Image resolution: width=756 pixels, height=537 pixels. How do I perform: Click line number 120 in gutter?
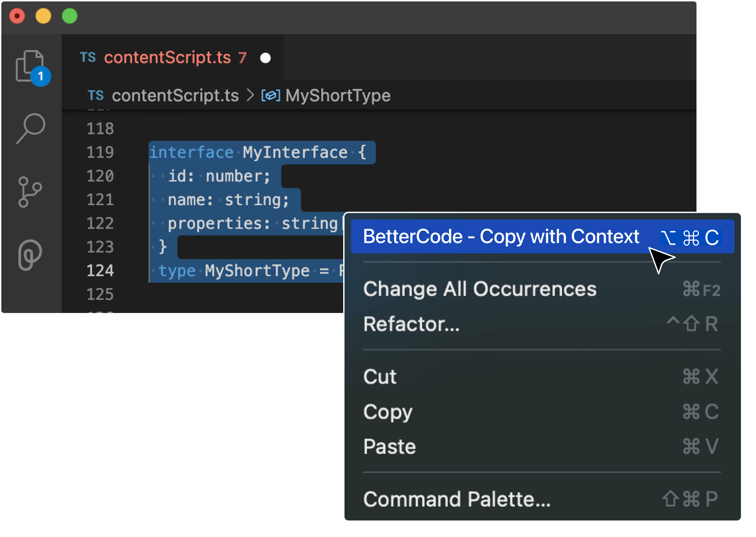[100, 176]
